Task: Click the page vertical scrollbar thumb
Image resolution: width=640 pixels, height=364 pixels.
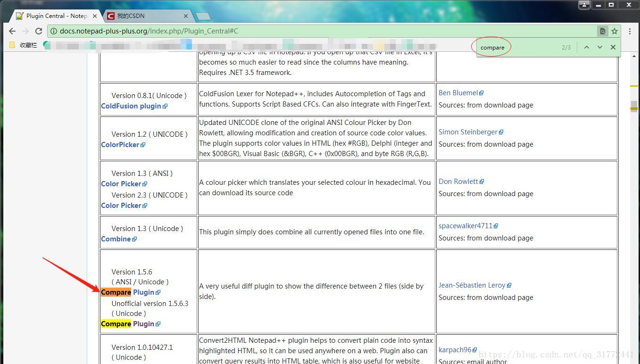Action: pos(634,106)
